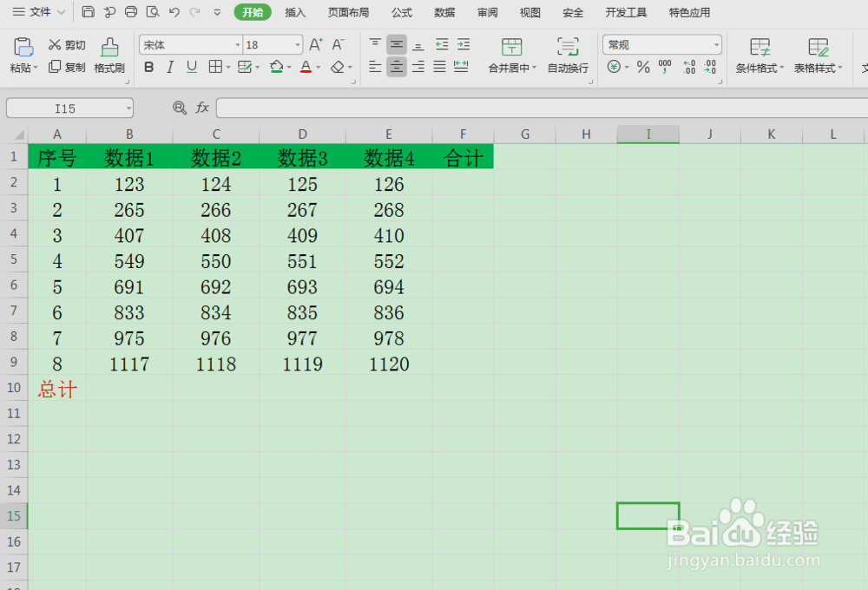The image size is (868, 590).
Task: Toggle Wrap Text 自动换行
Action: (x=568, y=56)
